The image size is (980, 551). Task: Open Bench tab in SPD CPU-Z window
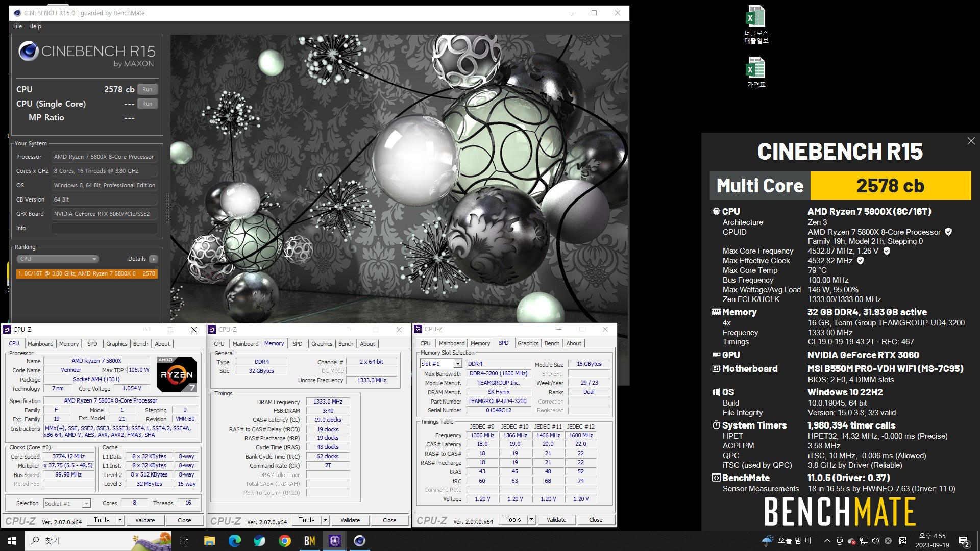click(x=552, y=343)
